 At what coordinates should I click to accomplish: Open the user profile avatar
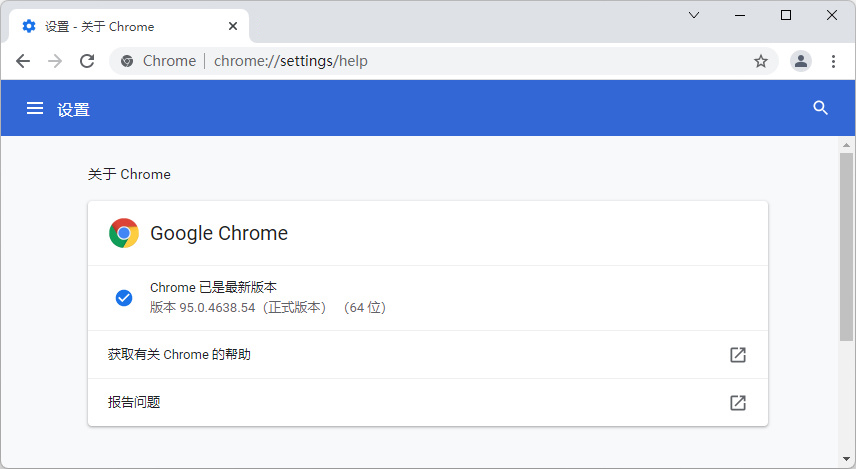[x=801, y=61]
